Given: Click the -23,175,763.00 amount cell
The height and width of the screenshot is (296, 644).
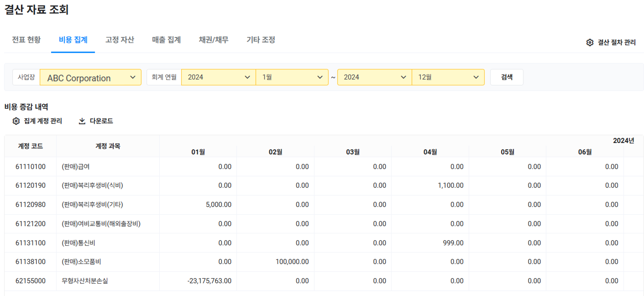Looking at the screenshot, I should coord(209,281).
